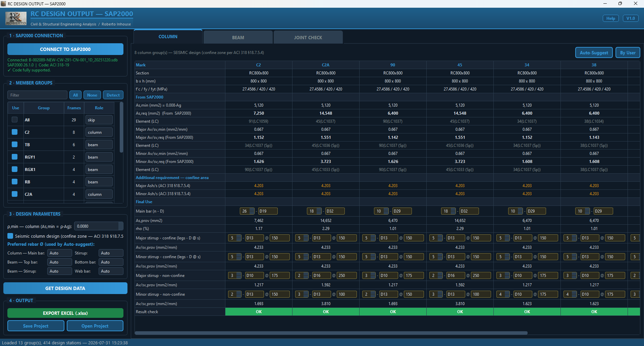
Task: Open the D32 main bar diameter box for C2A
Action: 335,211
